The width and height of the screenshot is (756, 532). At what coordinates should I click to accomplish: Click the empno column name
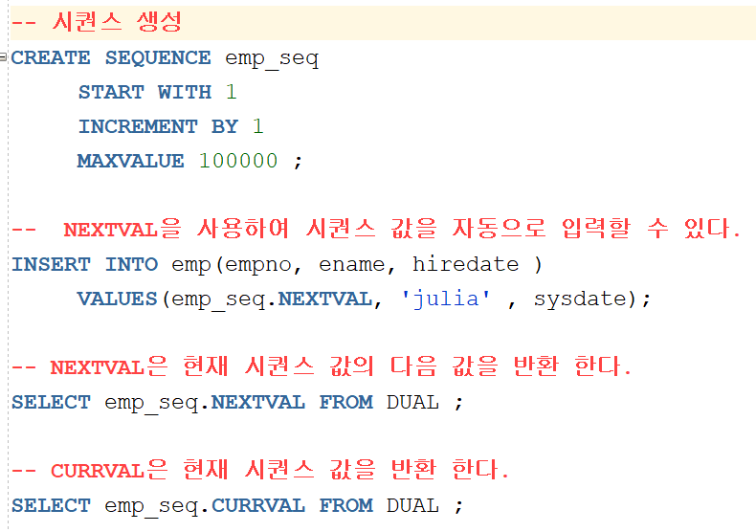258,265
